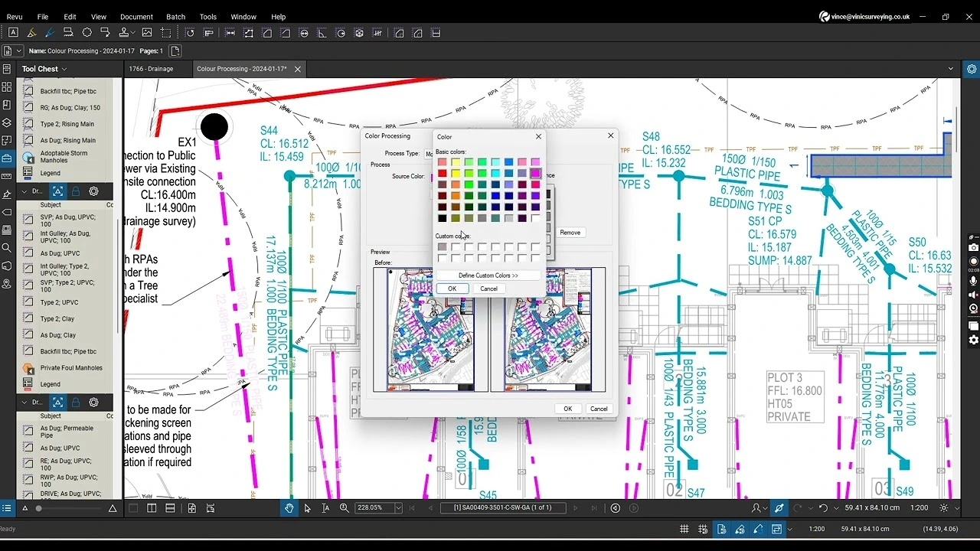Toggle split view horizontal layout
Viewport: 980px width, 551px height.
tap(170, 508)
